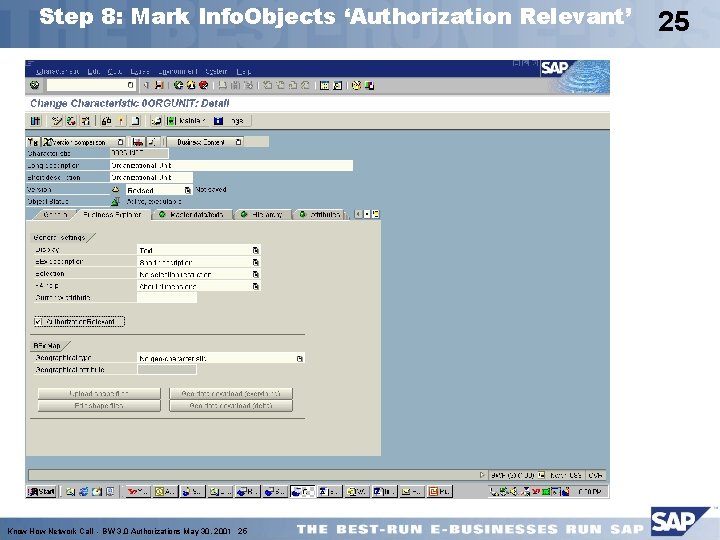Viewport: 720px width, 540px height.
Task: Click the Internet Explorer quick launch icon
Action: point(84,491)
